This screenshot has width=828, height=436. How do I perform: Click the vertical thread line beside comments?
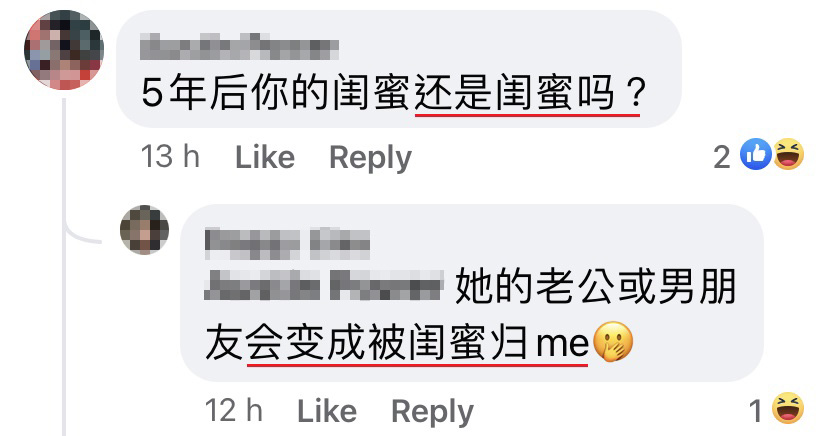click(64, 264)
